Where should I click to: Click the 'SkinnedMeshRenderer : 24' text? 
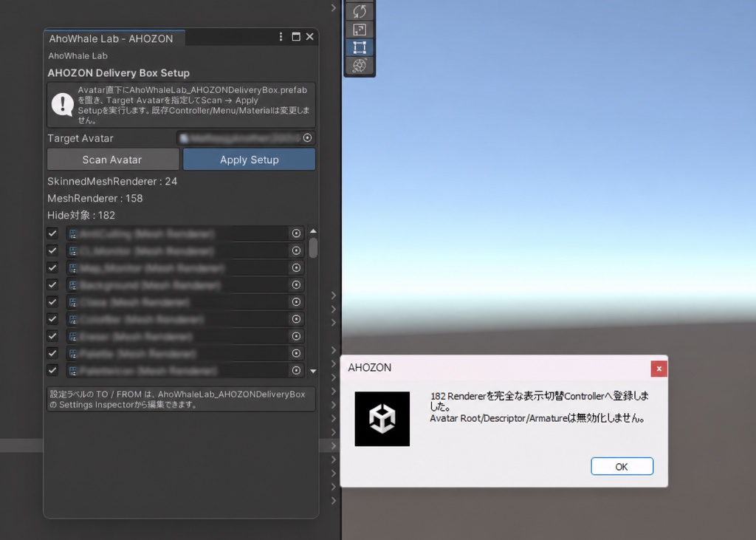112,182
